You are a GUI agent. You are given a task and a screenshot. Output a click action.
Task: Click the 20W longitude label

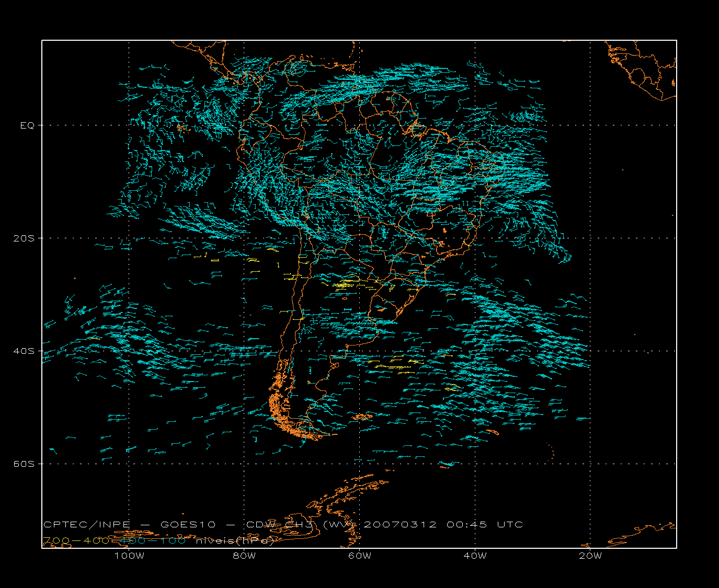pos(590,556)
